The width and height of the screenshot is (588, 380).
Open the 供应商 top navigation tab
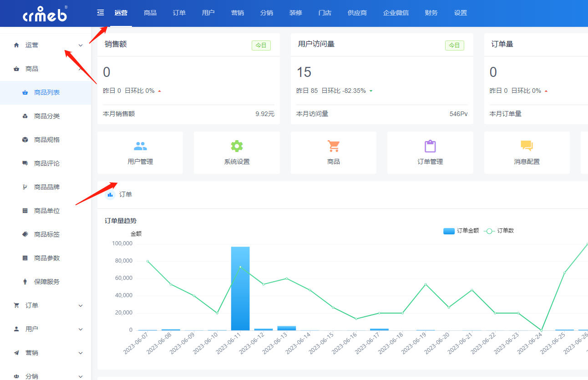(x=357, y=13)
